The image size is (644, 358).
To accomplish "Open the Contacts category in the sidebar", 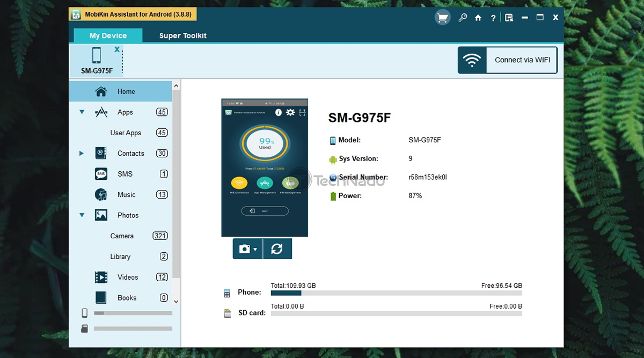I will tap(120, 154).
